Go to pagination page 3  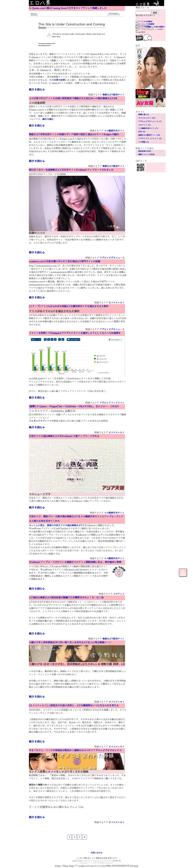(x=79, y=837)
